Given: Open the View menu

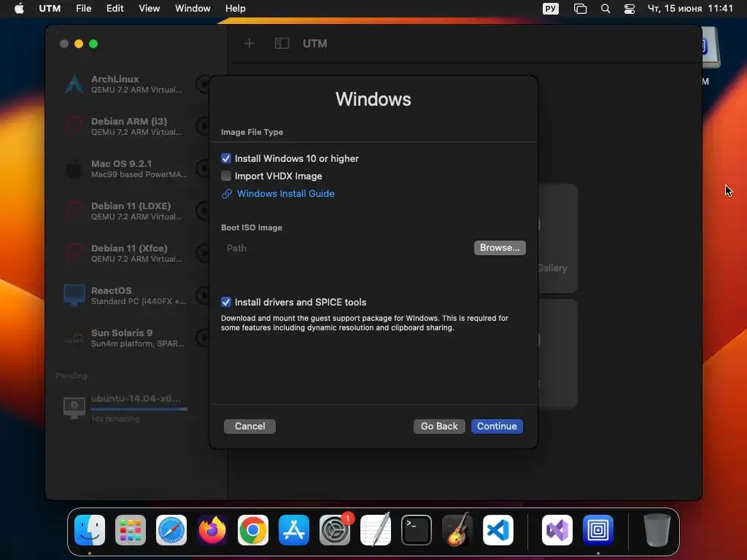Looking at the screenshot, I should [149, 9].
